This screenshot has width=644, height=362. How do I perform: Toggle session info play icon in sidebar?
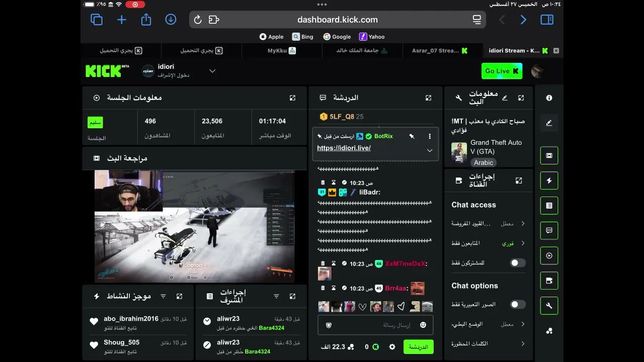click(549, 256)
